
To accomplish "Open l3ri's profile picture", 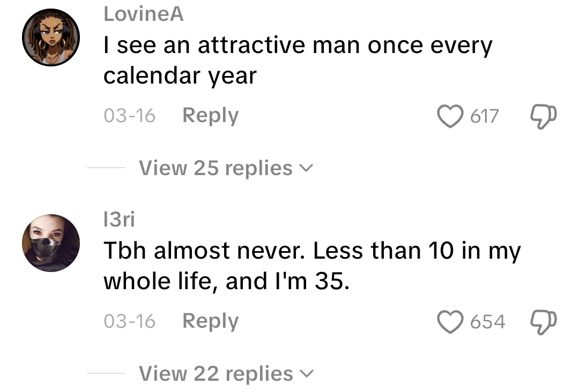I will [51, 243].
